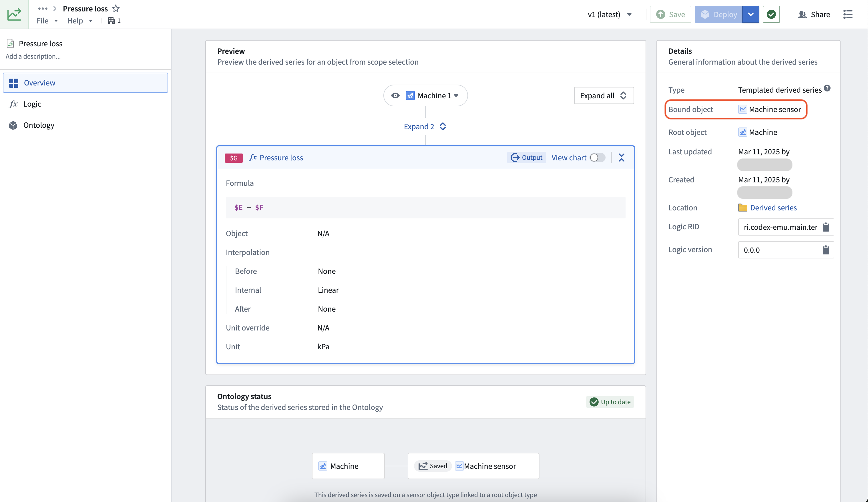
Task: Click Expand 2 link
Action: tap(425, 126)
